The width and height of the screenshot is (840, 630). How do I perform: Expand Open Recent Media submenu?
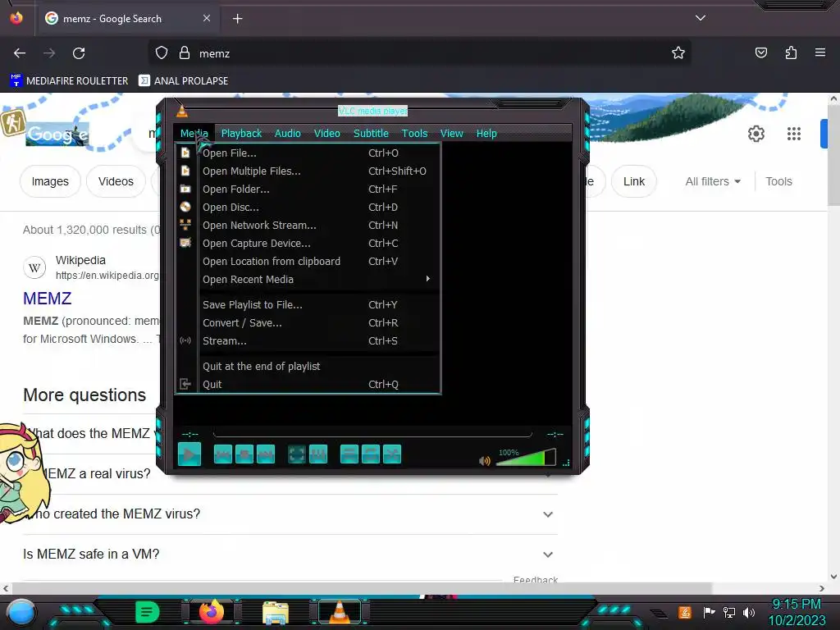coord(308,279)
